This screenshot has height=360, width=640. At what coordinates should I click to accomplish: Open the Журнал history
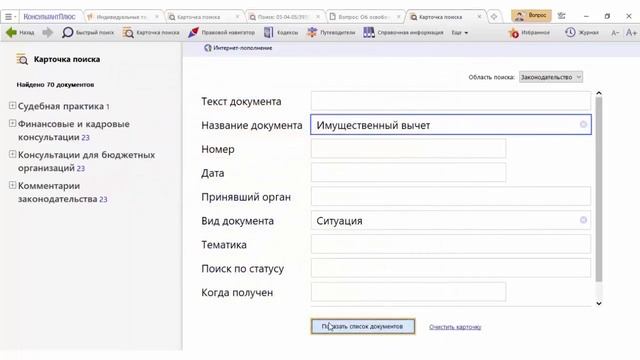pyautogui.click(x=582, y=32)
